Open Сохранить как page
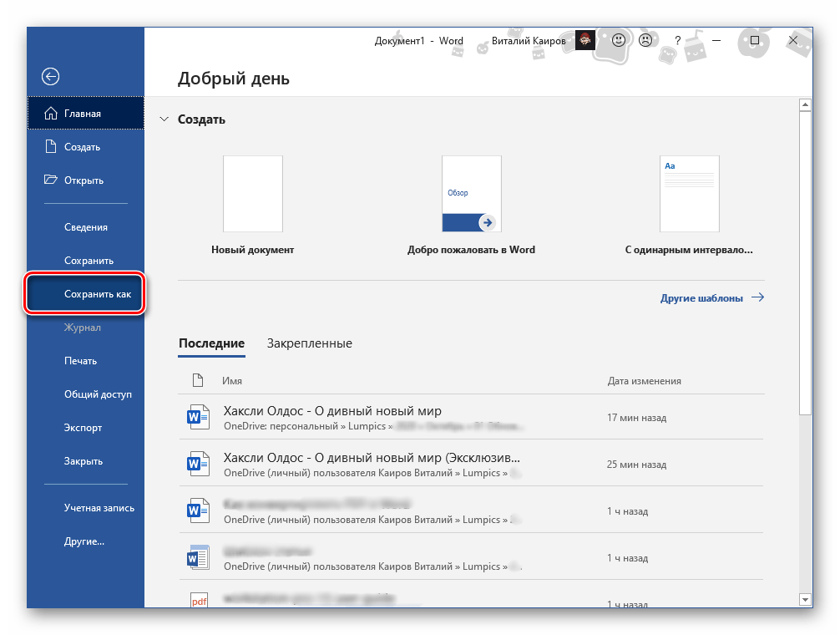 click(85, 293)
